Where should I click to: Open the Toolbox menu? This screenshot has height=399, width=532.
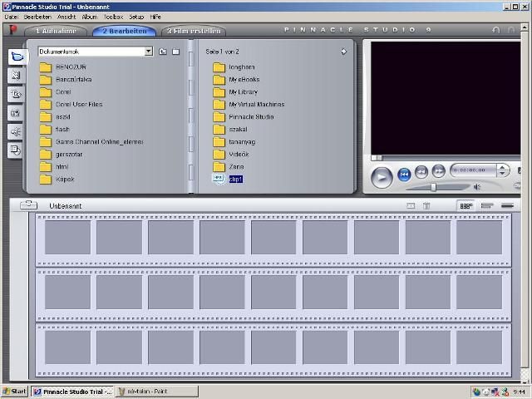[113, 17]
